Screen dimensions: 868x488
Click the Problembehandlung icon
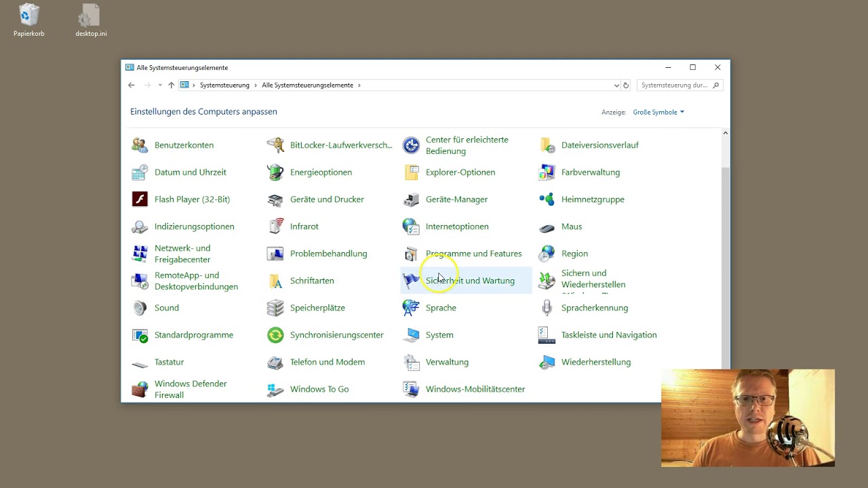(x=275, y=253)
